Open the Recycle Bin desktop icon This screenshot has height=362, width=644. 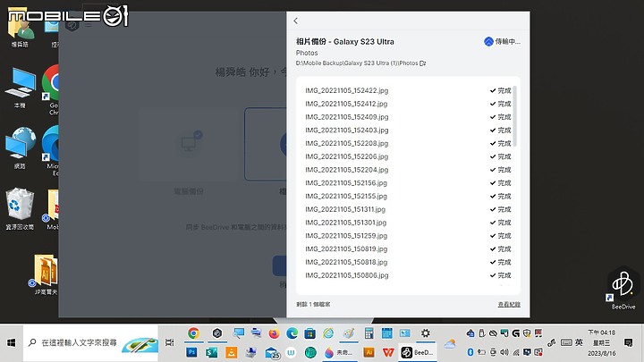[20, 208]
